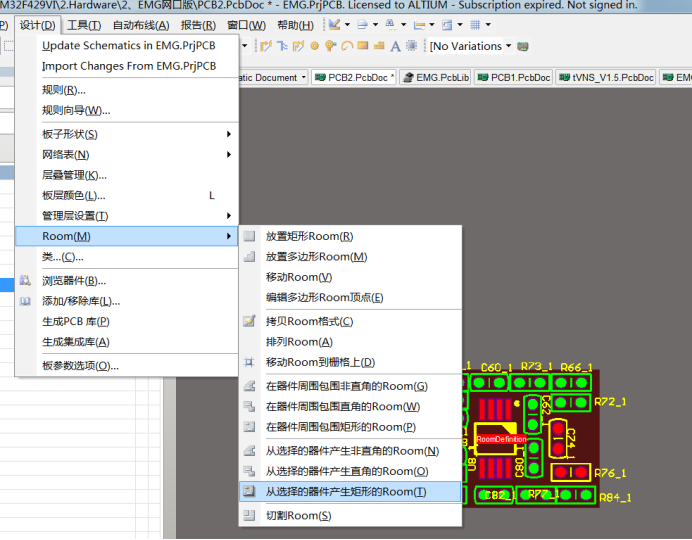Click icon beside 放置多边形Room(M)
The height and width of the screenshot is (540, 692).
[x=249, y=256]
